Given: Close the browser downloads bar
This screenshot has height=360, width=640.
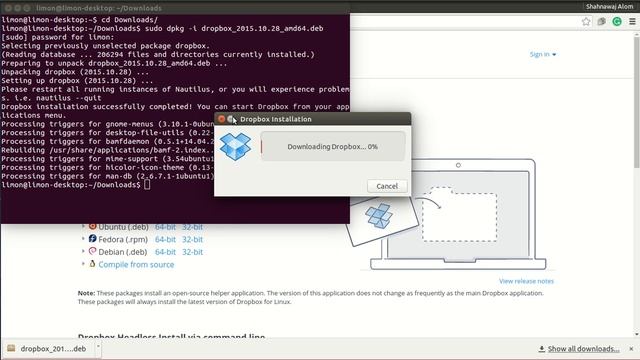Looking at the screenshot, I should coord(631,349).
